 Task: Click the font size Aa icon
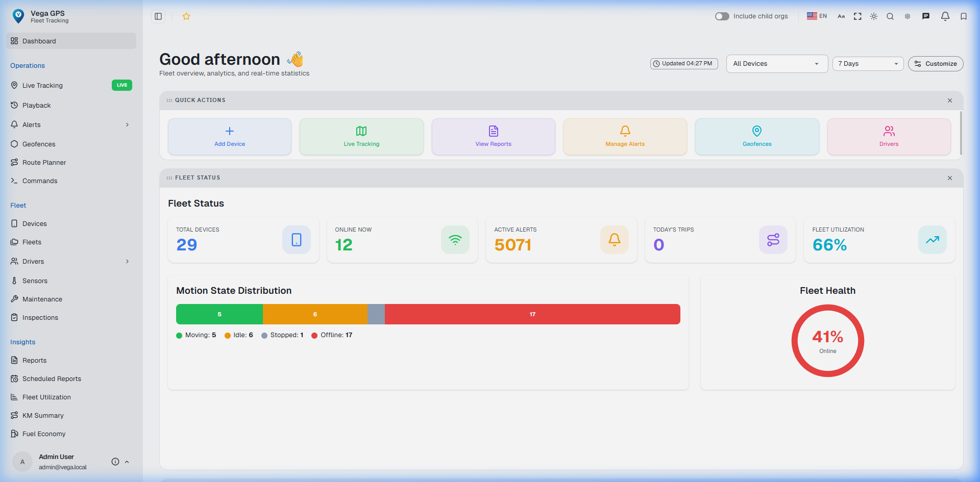(841, 16)
